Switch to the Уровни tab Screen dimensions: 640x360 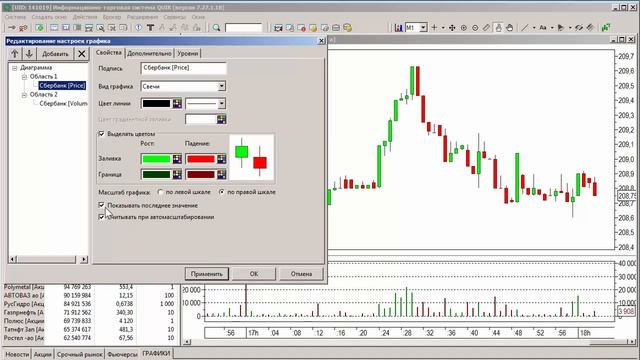coord(187,53)
